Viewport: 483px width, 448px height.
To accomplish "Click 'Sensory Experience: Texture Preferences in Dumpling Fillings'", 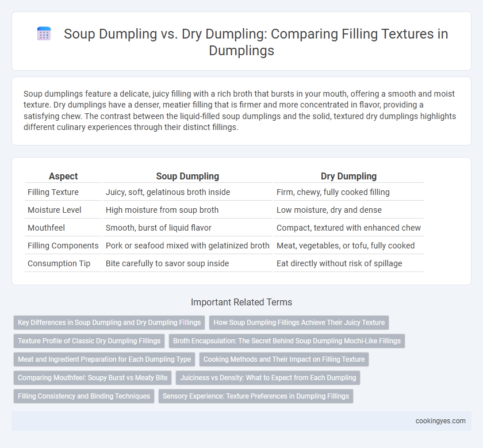I will (x=256, y=396).
